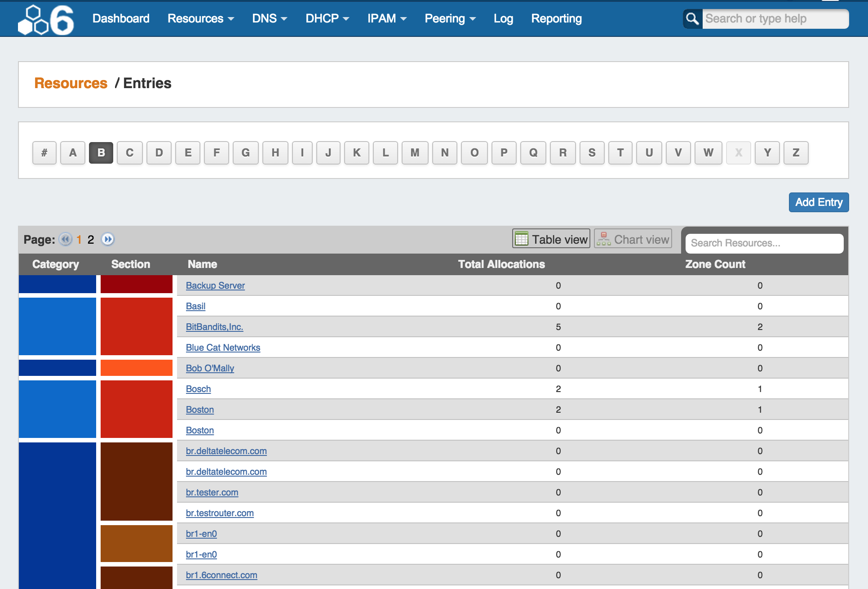Open the Basil entry
Screen dimensions: 868x589
[x=195, y=306]
